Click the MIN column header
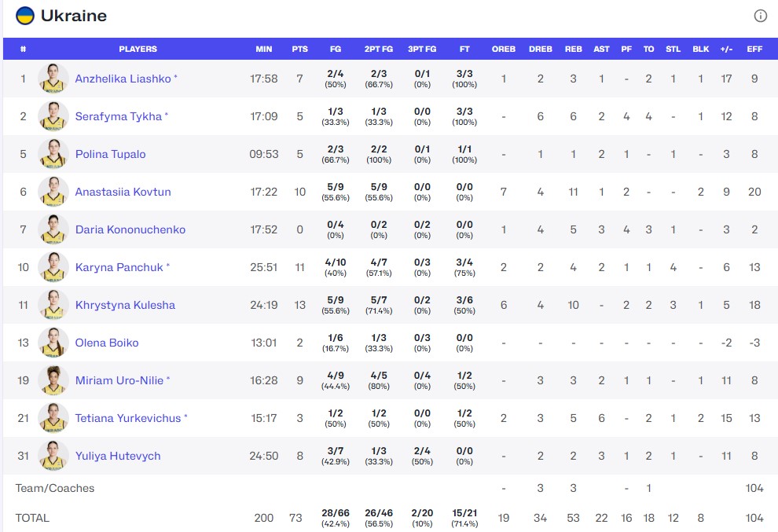This screenshot has height=532, width=778. pyautogui.click(x=264, y=49)
